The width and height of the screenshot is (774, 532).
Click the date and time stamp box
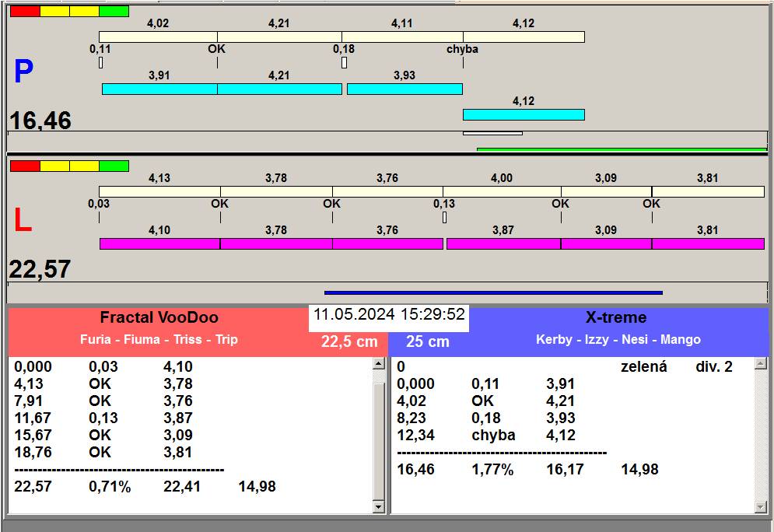coord(389,314)
